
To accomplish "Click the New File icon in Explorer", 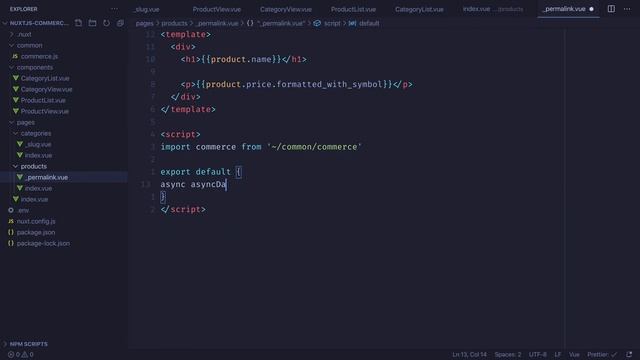I will tap(78, 23).
